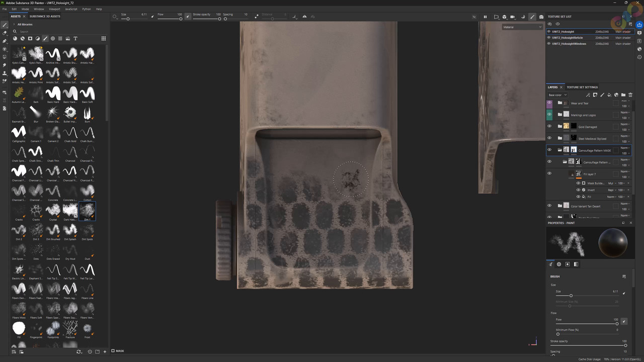
Task: Toggle visibility of Camouflage Pattern MASK folder
Action: pos(549,150)
